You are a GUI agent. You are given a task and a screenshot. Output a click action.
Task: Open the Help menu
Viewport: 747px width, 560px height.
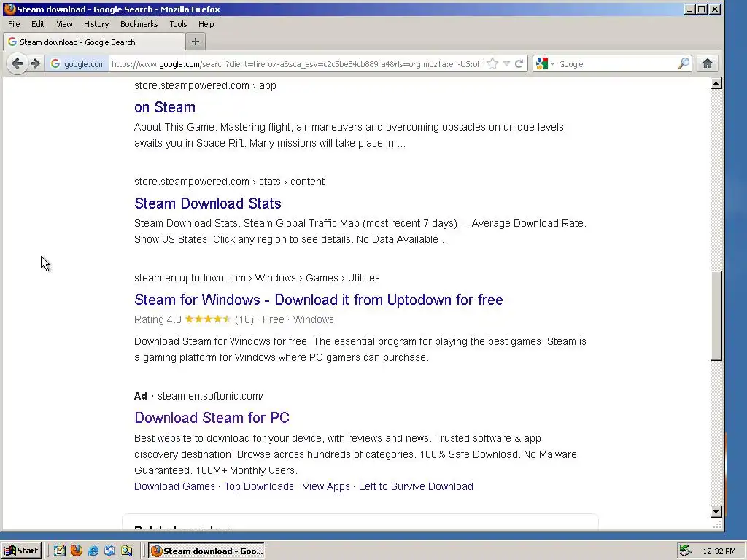(x=206, y=24)
